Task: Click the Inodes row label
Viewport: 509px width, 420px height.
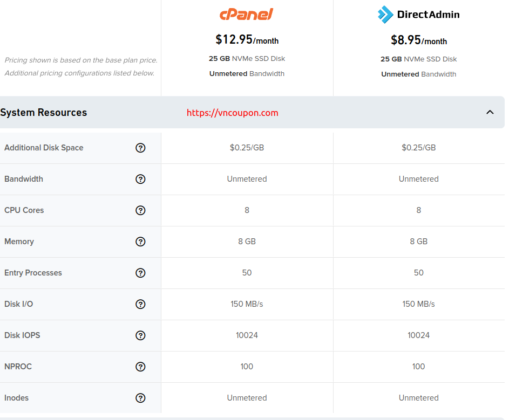Action: pyautogui.click(x=17, y=398)
